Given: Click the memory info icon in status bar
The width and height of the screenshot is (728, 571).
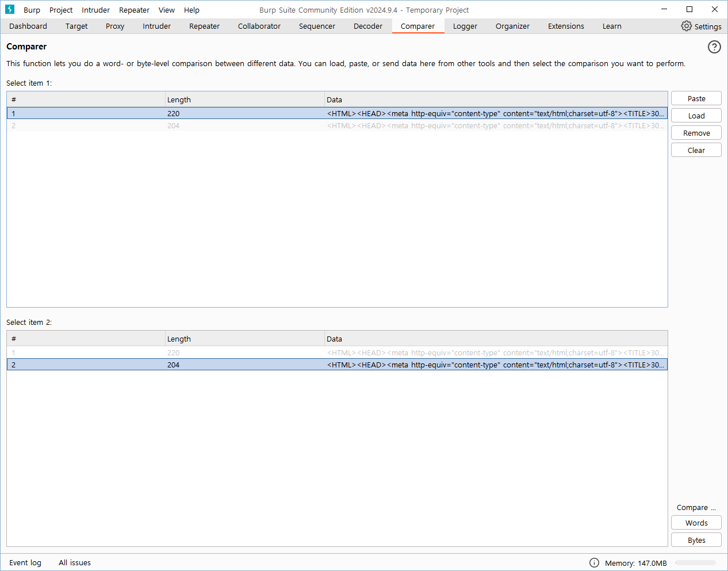Looking at the screenshot, I should [x=594, y=563].
